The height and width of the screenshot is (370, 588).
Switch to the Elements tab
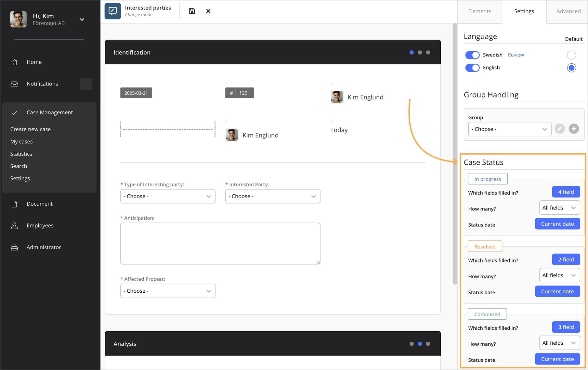[479, 11]
